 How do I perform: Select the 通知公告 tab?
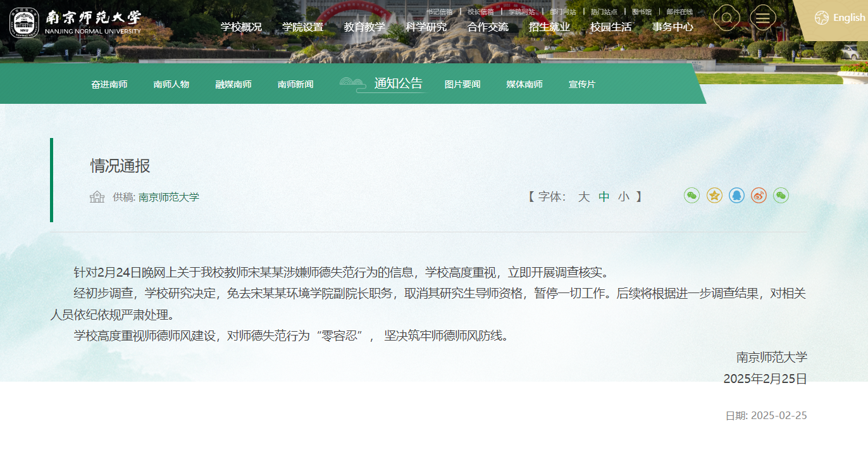click(398, 84)
